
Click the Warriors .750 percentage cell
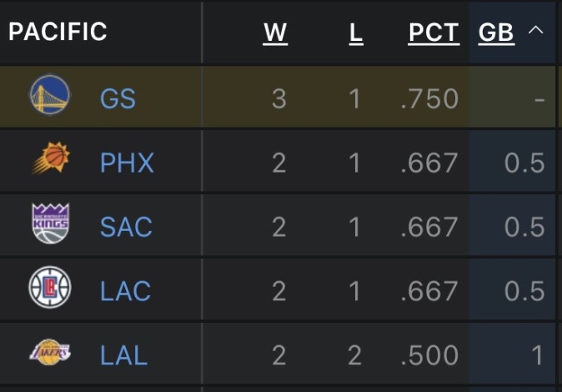tap(429, 98)
